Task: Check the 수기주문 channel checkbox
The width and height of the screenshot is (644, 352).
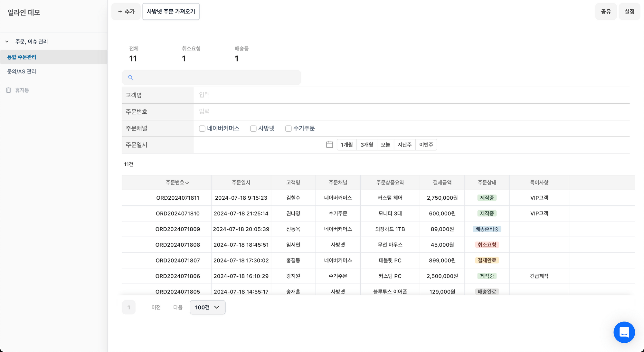Action: pos(289,128)
